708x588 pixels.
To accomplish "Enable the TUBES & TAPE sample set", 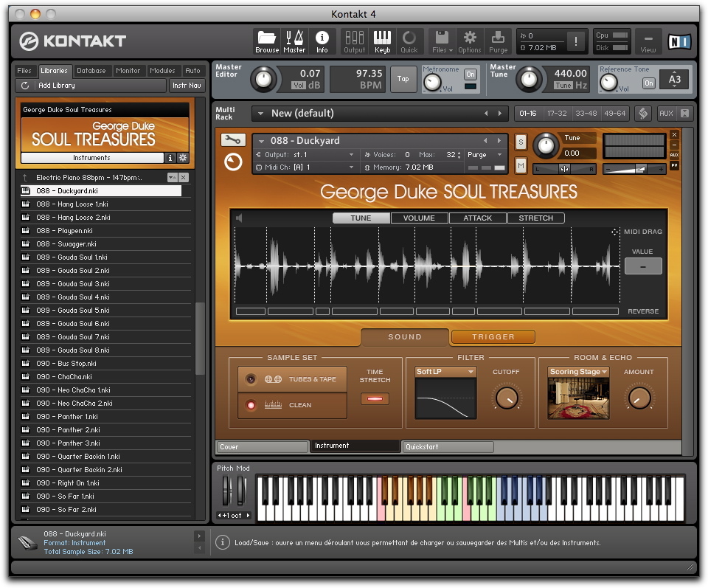I will pyautogui.click(x=292, y=379).
